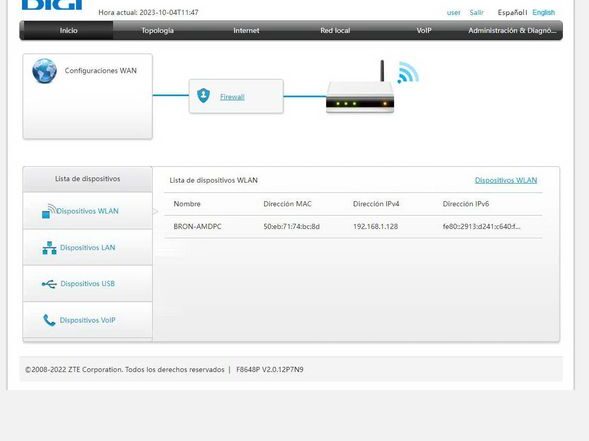This screenshot has height=441, width=589.
Task: Click the router device image
Action: click(360, 91)
